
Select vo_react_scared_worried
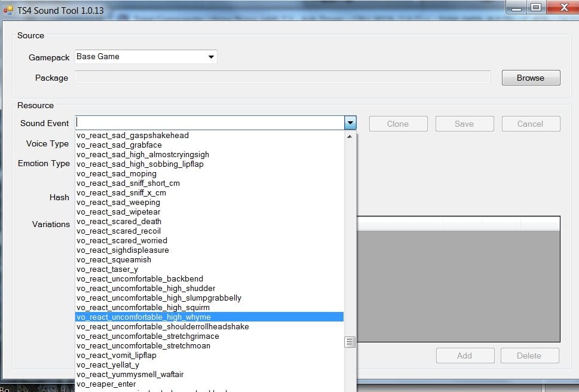click(x=209, y=241)
